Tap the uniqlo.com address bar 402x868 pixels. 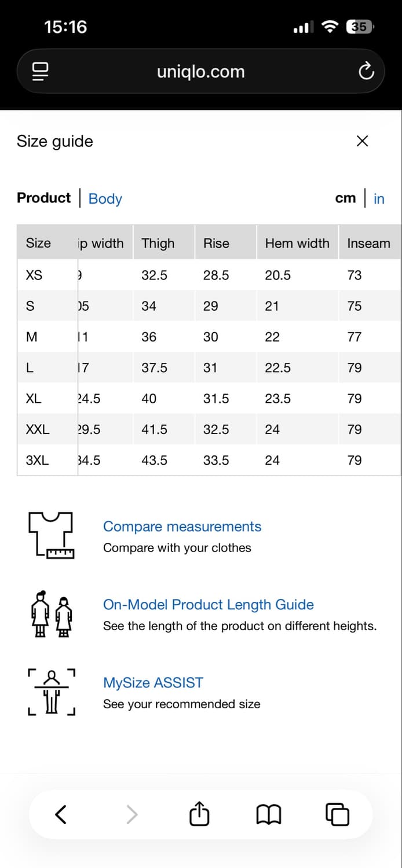pyautogui.click(x=201, y=72)
